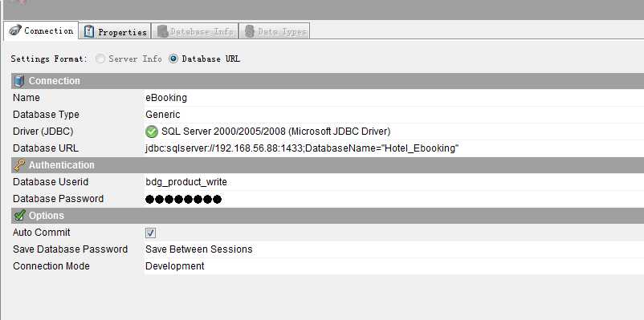This screenshot has height=320, width=644.
Task: Click the Options section header
Action: [x=328, y=216]
